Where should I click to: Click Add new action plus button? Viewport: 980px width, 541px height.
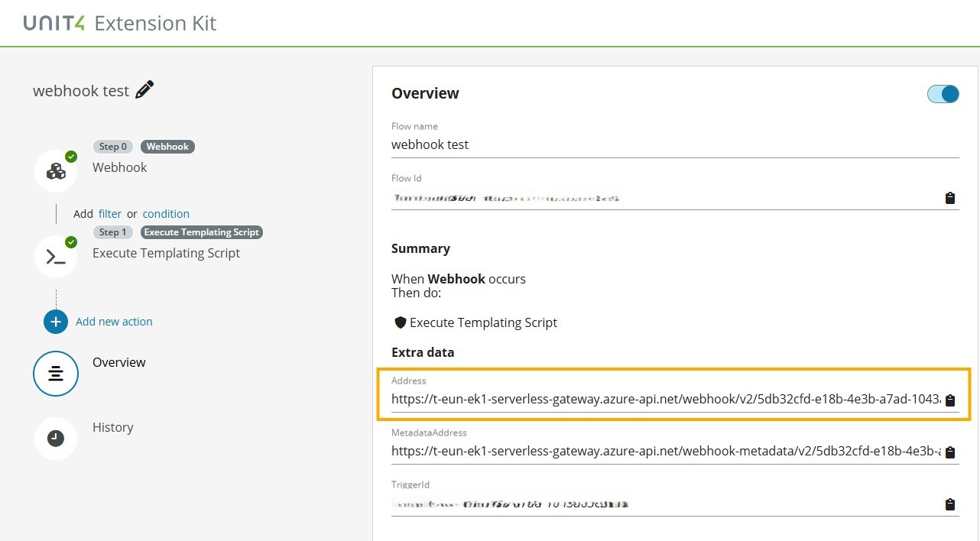click(x=55, y=322)
